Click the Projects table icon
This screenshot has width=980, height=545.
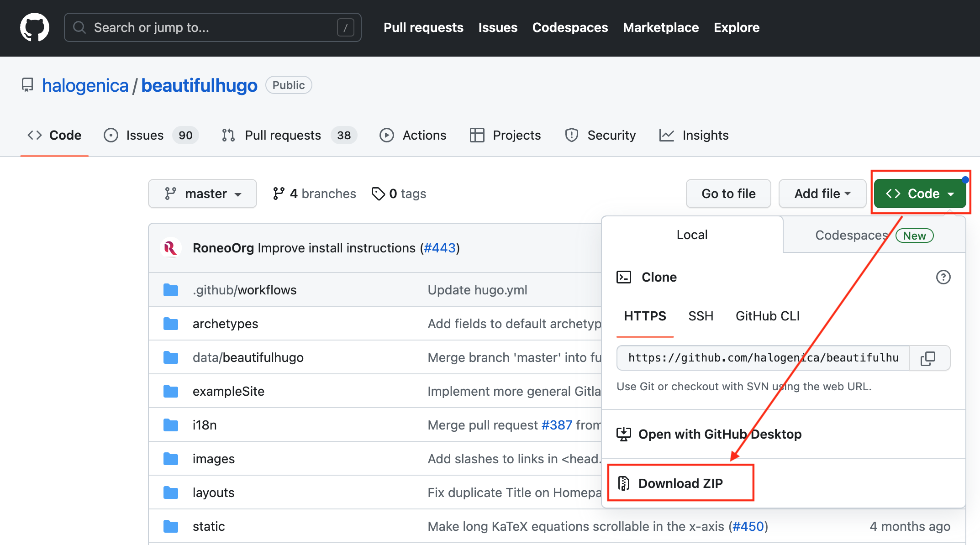click(x=477, y=135)
